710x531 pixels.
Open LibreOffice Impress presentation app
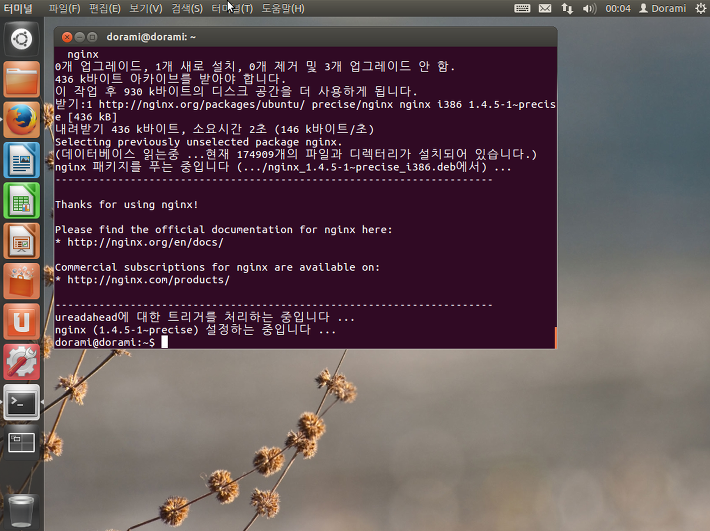coord(21,240)
